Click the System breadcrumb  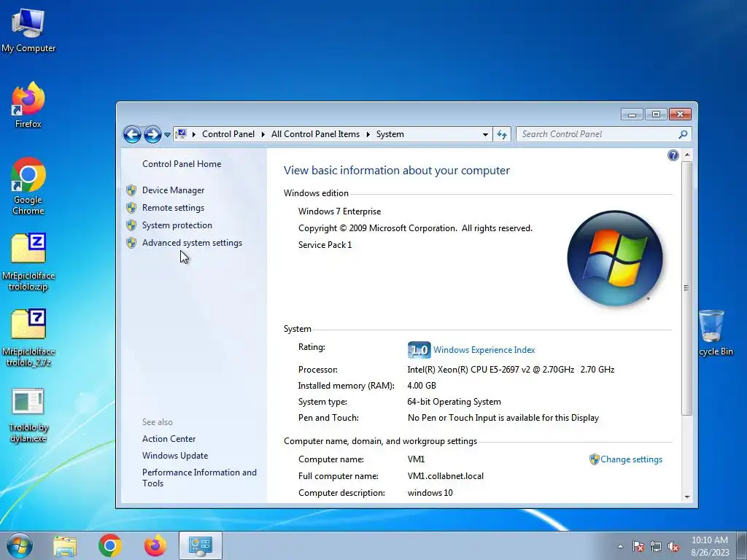coord(390,134)
